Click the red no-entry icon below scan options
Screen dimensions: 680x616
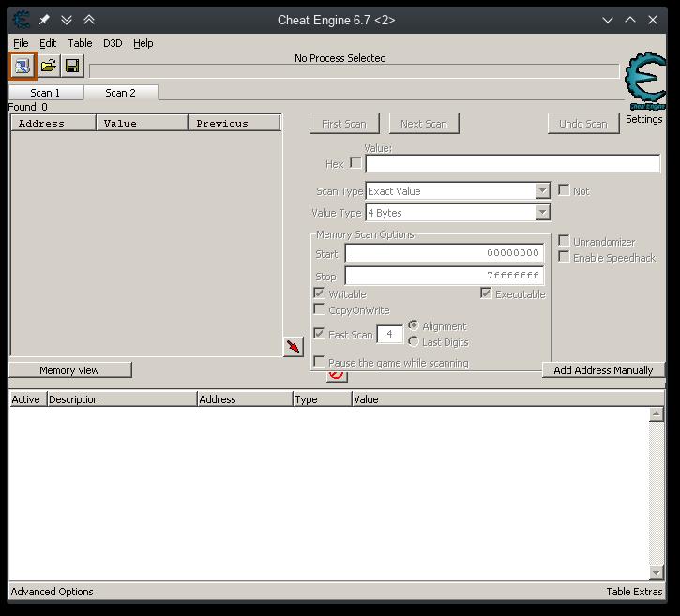[337, 375]
